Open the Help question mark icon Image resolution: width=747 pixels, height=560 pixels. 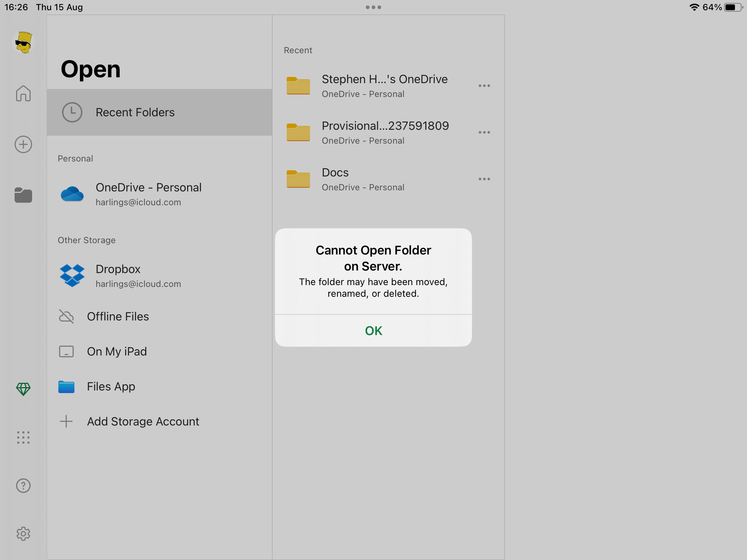(x=23, y=486)
